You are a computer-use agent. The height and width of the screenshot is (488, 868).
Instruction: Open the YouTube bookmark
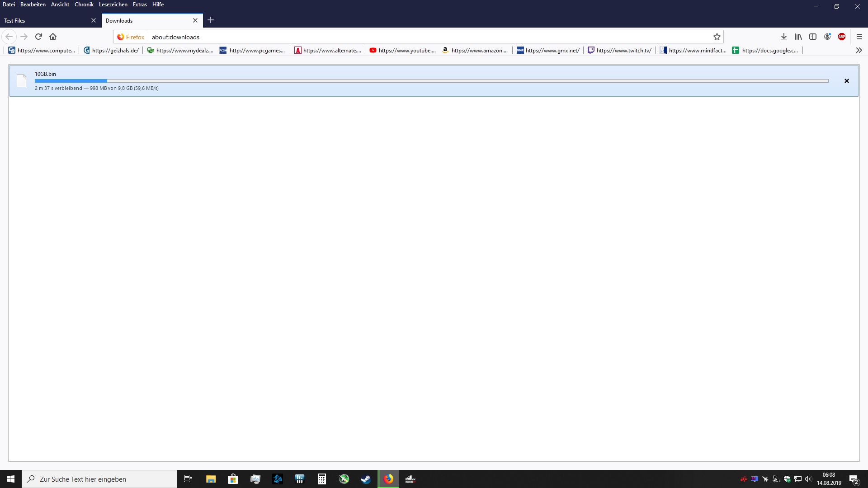[x=402, y=50]
